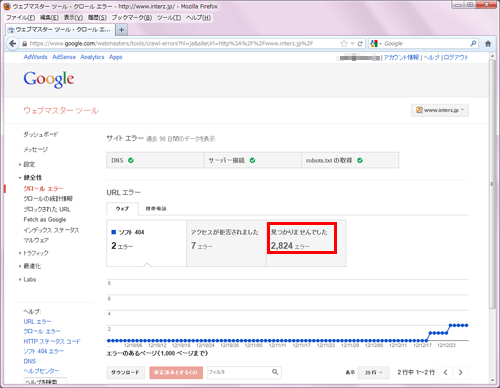Click the Google logo

click(x=49, y=79)
